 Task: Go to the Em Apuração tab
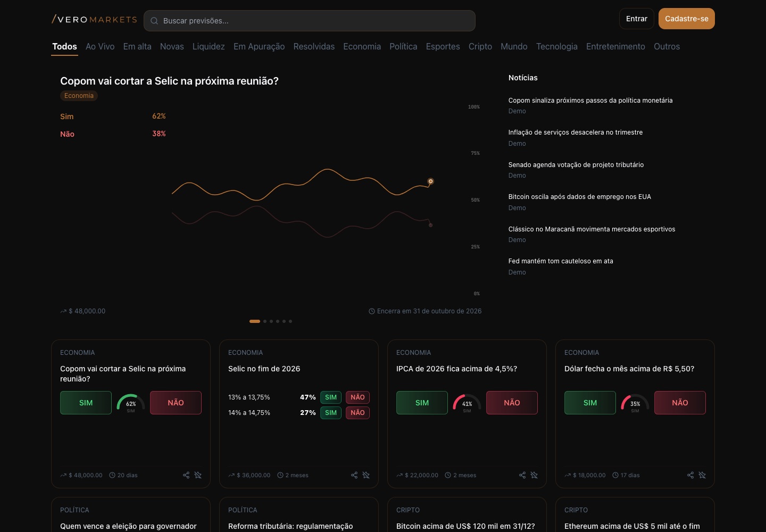coord(259,46)
